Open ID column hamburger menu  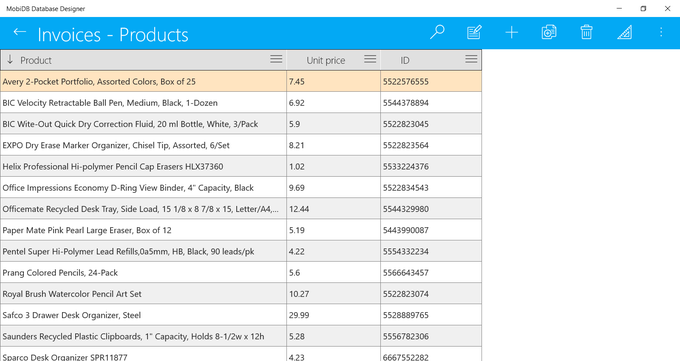pos(471,59)
